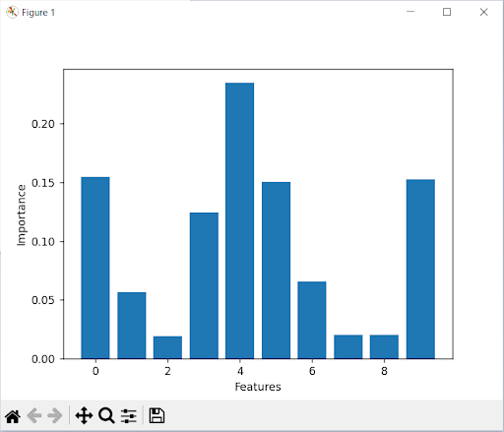Click the Features x-axis label
504x432 pixels.
pos(258,387)
